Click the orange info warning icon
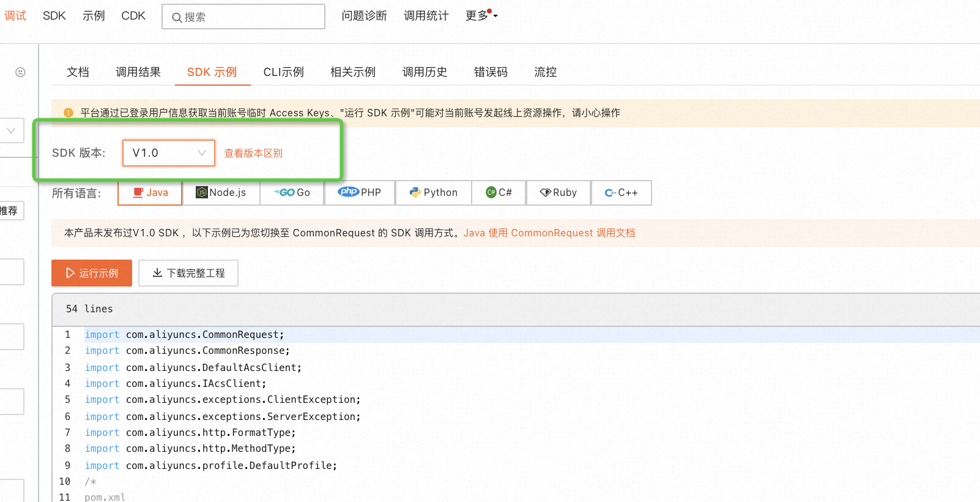980x502 pixels. point(69,113)
